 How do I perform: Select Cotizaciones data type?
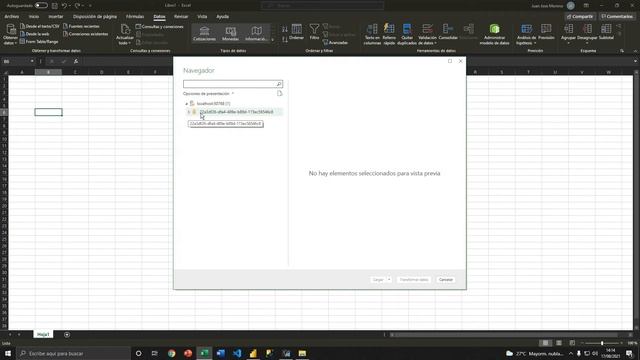coord(204,33)
